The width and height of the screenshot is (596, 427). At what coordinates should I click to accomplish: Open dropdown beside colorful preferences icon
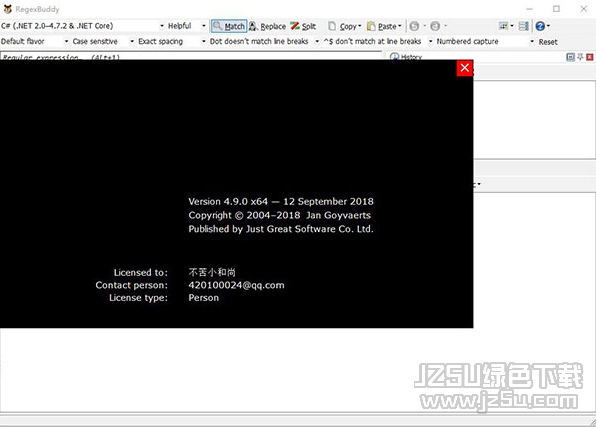click(512, 26)
